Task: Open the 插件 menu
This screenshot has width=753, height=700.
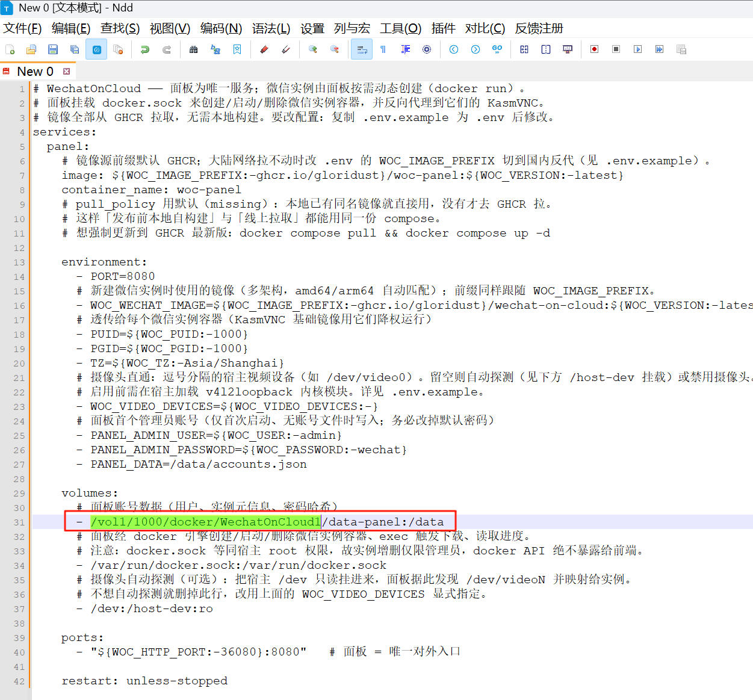Action: point(443,28)
